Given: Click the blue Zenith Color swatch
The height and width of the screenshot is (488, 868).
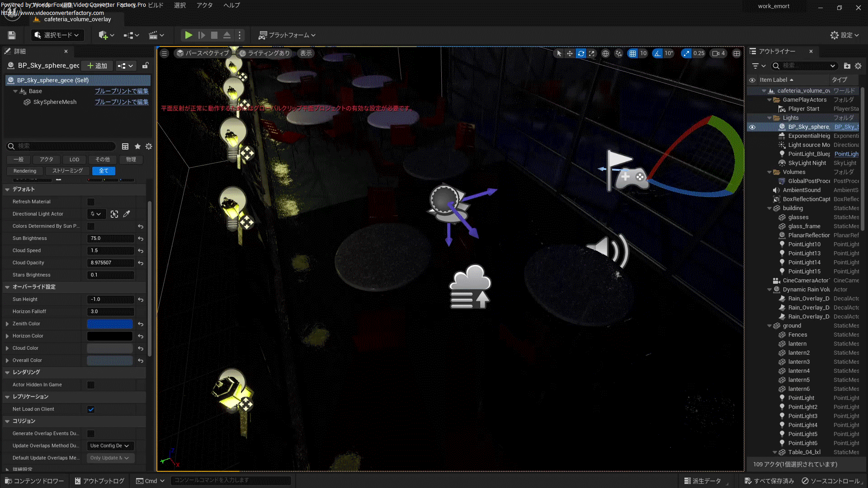Looking at the screenshot, I should coord(109,324).
